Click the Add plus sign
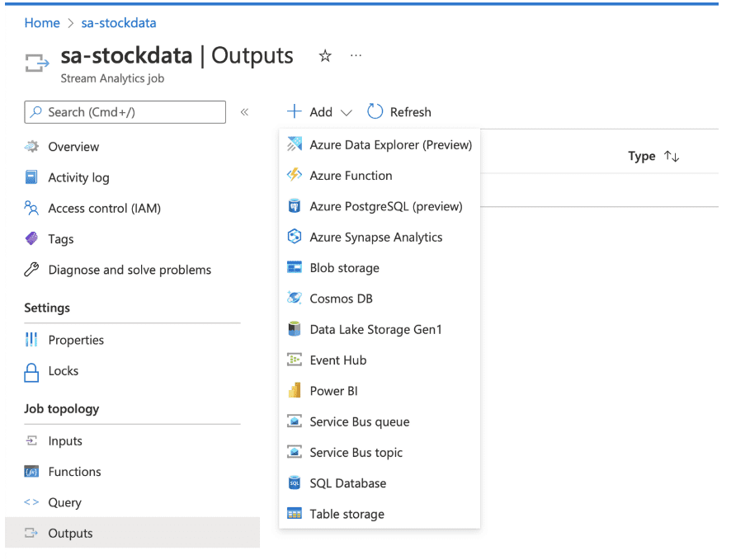This screenshot has width=731, height=560. 295,111
